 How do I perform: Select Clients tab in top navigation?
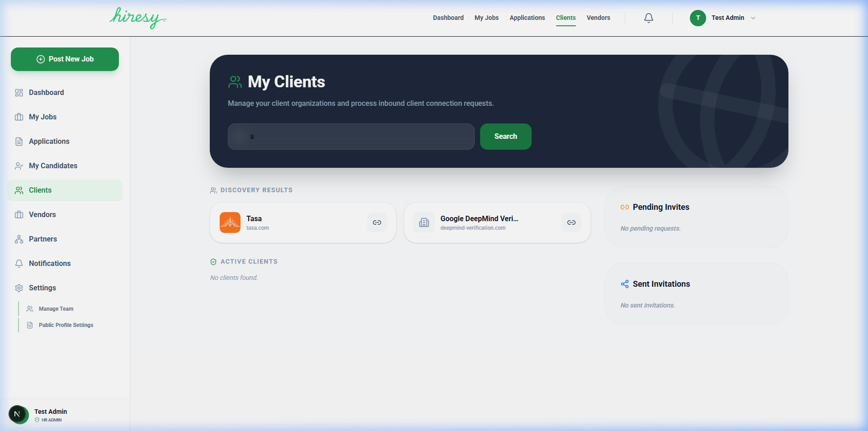click(x=566, y=18)
